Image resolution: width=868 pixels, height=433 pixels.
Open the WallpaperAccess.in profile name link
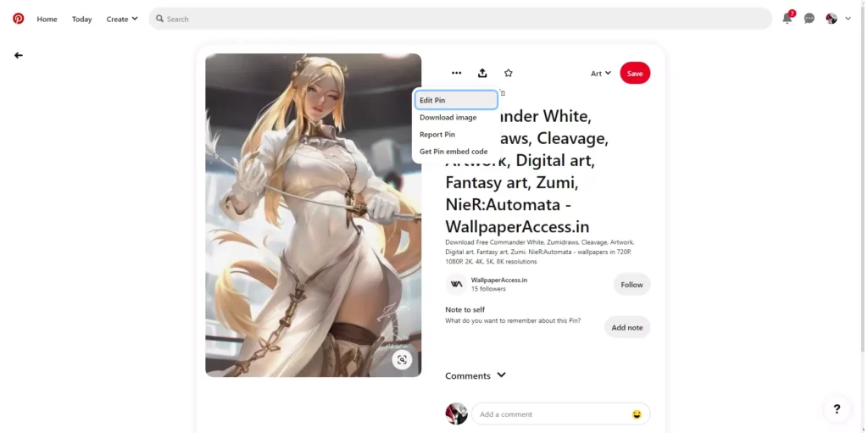tap(498, 280)
